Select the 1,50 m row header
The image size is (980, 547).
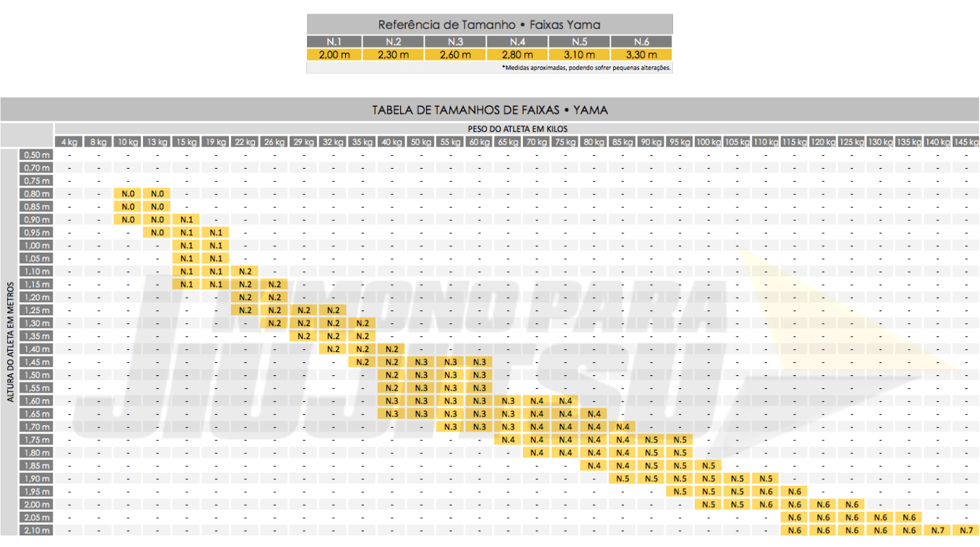point(37,375)
